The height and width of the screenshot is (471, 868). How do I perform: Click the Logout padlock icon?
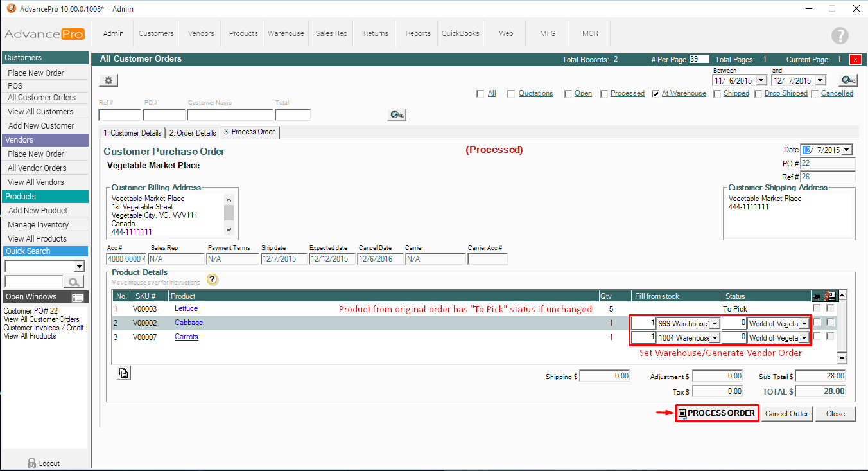[31, 463]
